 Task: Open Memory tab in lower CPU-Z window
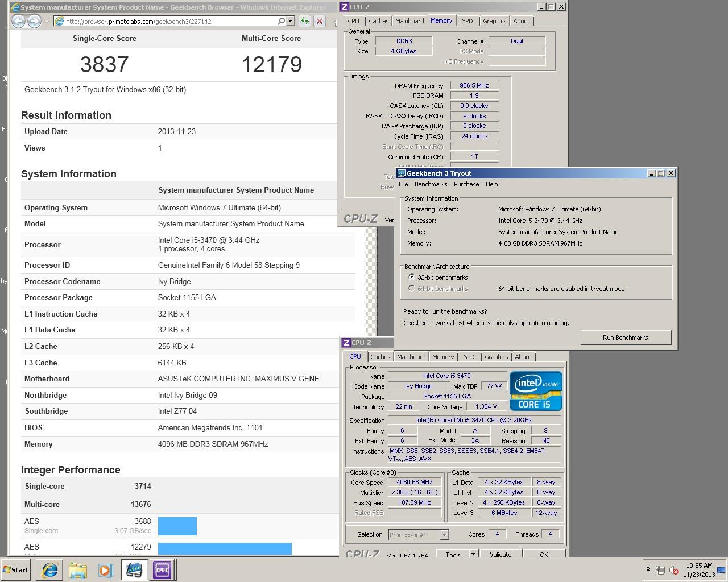(442, 357)
